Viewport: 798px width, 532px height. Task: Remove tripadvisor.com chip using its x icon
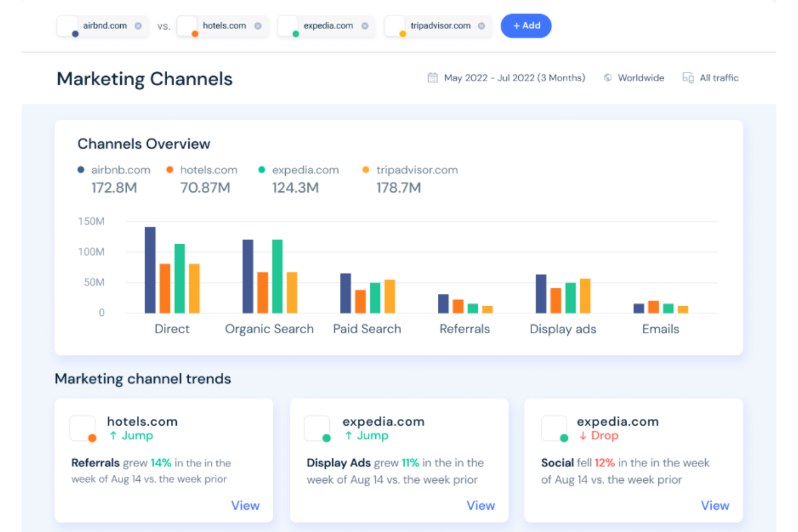tap(481, 26)
